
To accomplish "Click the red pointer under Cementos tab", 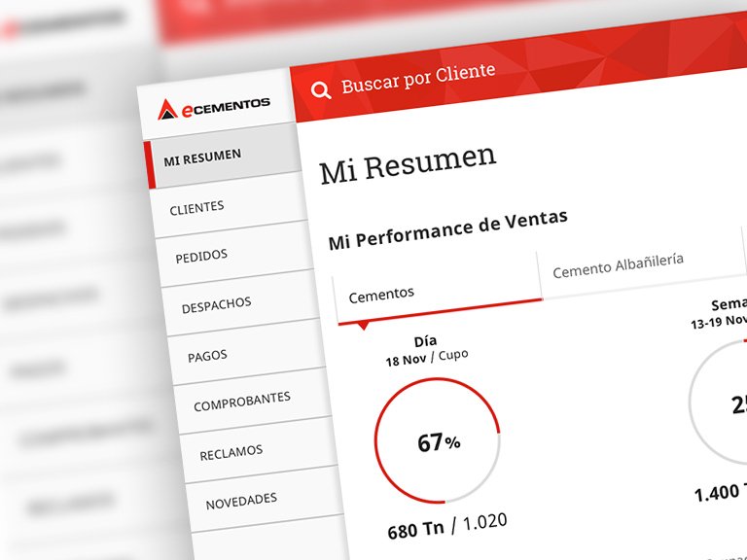I will click(x=363, y=326).
